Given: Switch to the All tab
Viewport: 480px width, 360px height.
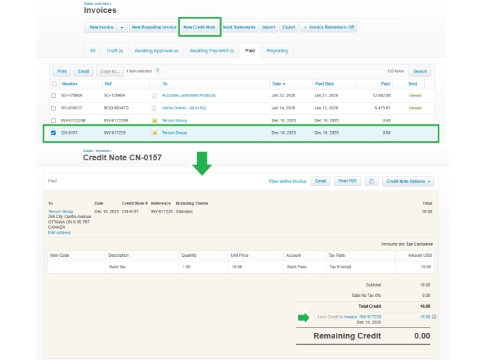Looking at the screenshot, I should click(x=93, y=51).
